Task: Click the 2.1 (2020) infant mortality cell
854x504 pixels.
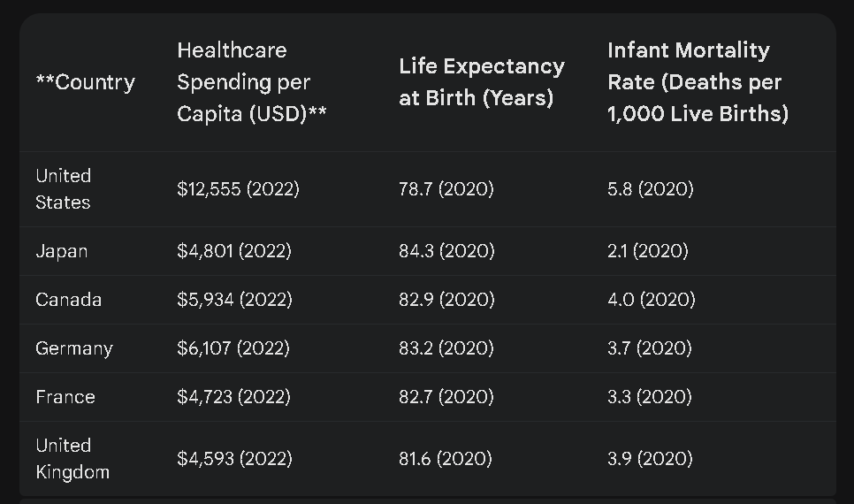Action: click(647, 251)
